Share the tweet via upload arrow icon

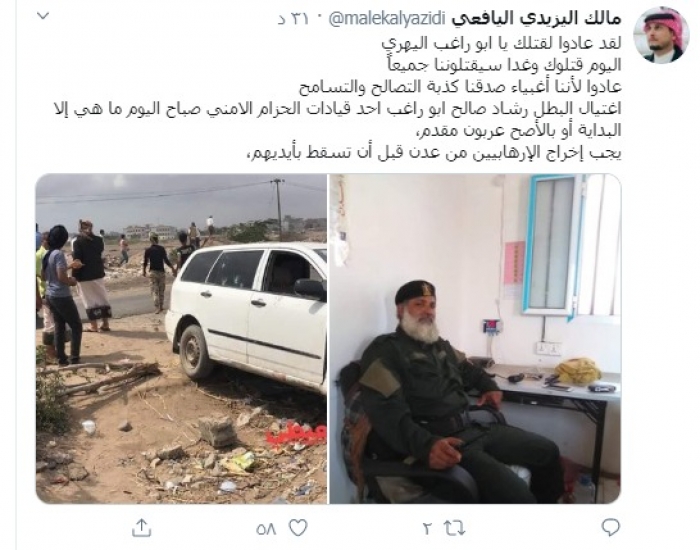(x=142, y=528)
